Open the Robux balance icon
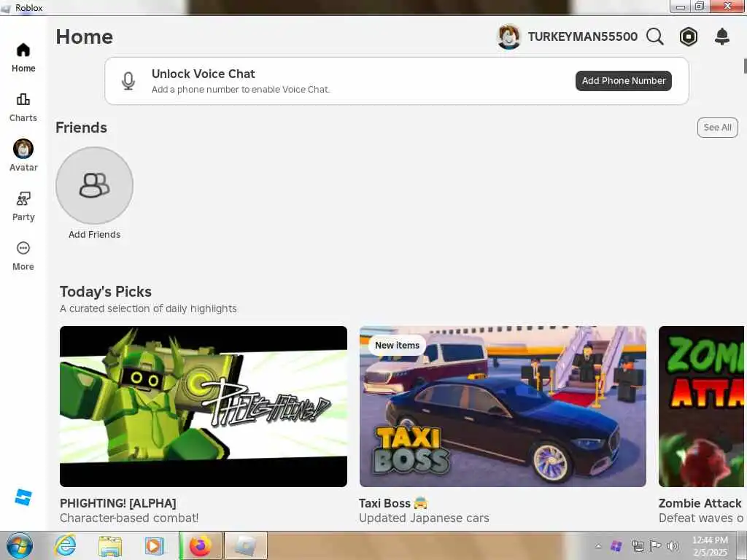The image size is (747, 560). click(x=689, y=36)
